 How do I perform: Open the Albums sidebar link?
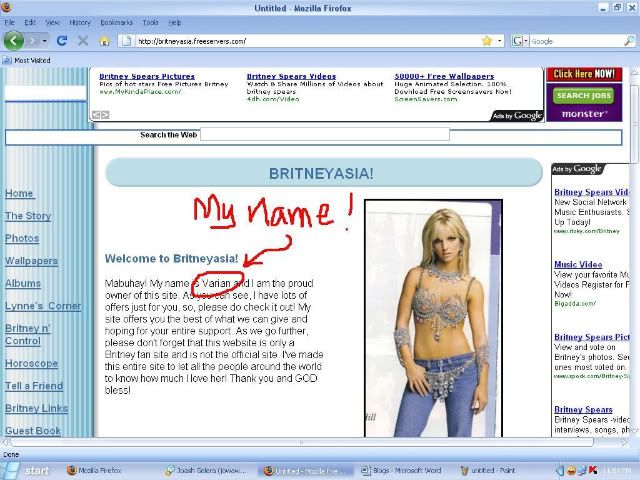click(x=23, y=283)
